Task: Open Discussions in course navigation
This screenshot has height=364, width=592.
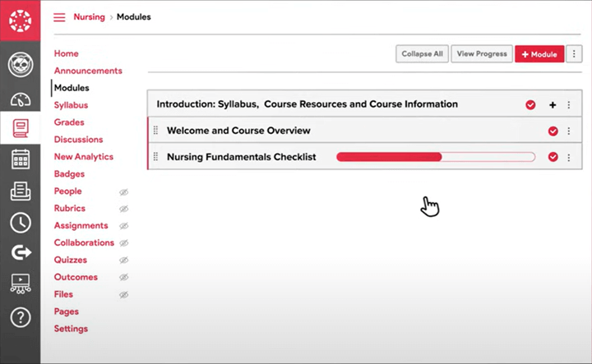Action: pyautogui.click(x=79, y=140)
